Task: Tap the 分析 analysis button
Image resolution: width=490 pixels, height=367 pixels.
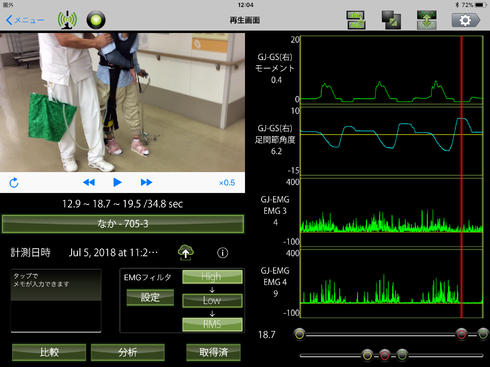Action: tap(128, 352)
